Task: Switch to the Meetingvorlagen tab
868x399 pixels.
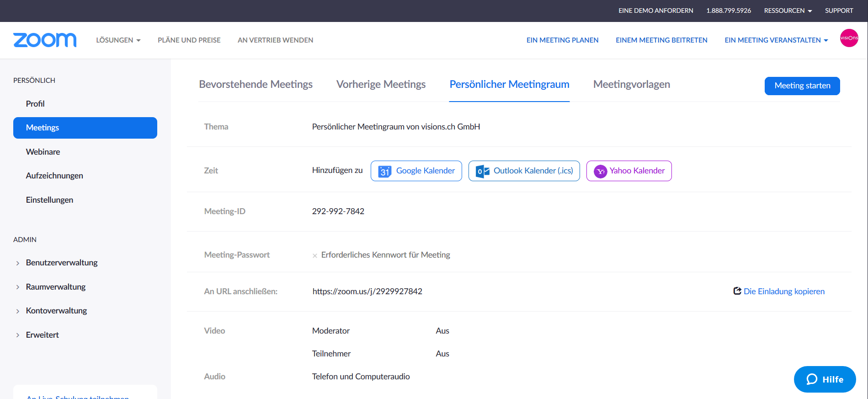Action: point(631,85)
